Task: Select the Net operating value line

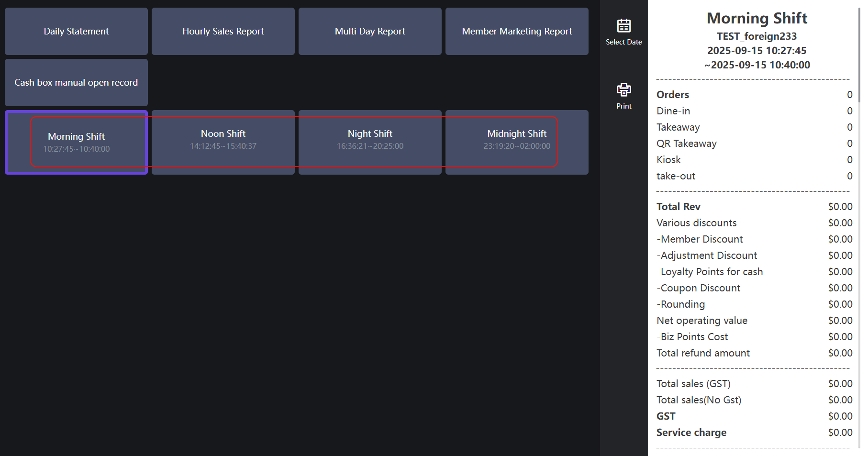Action: click(701, 321)
